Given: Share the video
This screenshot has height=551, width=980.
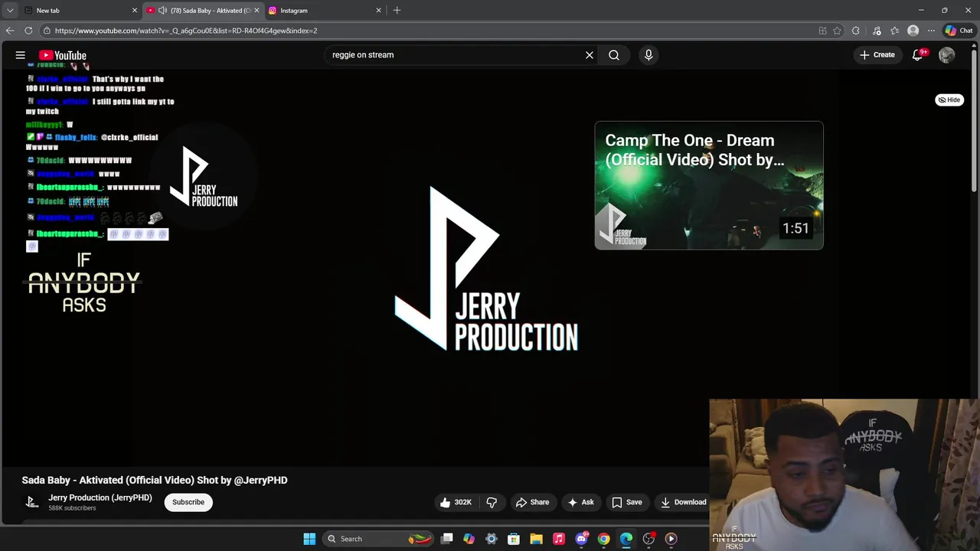Looking at the screenshot, I should [532, 503].
